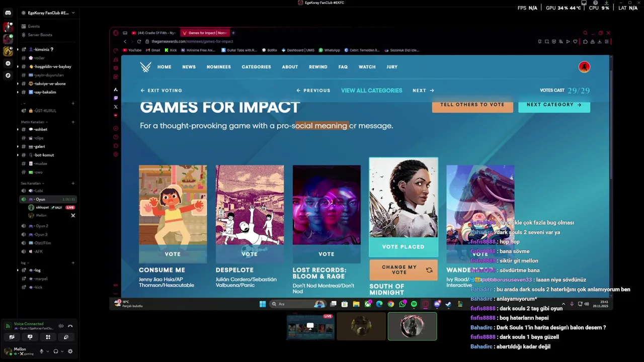The width and height of the screenshot is (644, 362).
Task: Open the red user profile avatar
Action: pyautogui.click(x=584, y=67)
